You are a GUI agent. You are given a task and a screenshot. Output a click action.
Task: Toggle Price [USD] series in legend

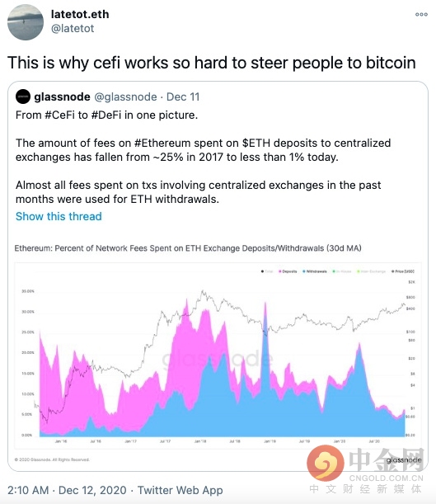click(403, 271)
